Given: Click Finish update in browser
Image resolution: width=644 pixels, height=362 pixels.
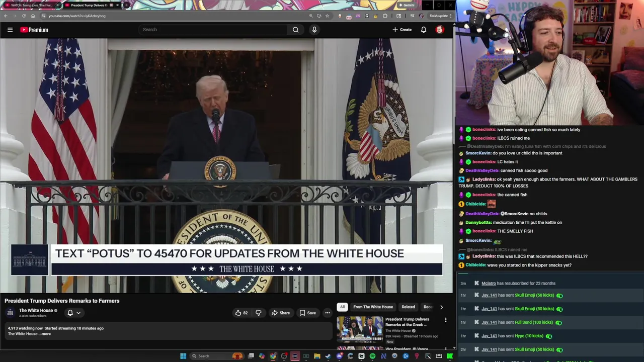Looking at the screenshot, I should click(438, 16).
